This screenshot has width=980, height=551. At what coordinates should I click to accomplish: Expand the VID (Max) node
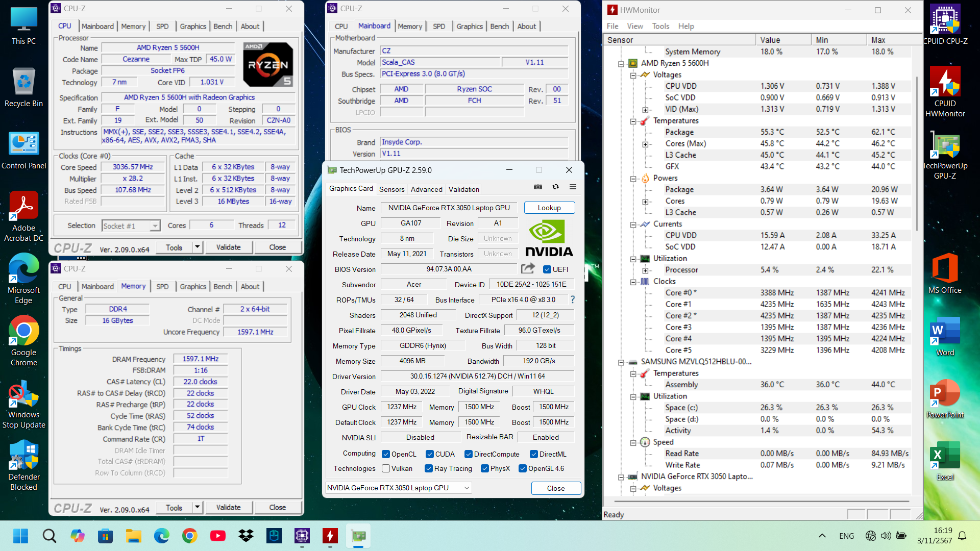tap(645, 110)
